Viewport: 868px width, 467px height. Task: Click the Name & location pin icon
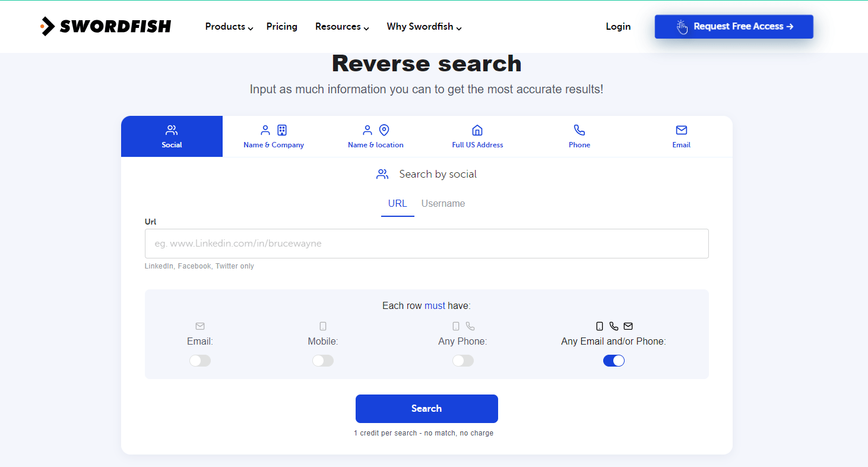tap(384, 130)
